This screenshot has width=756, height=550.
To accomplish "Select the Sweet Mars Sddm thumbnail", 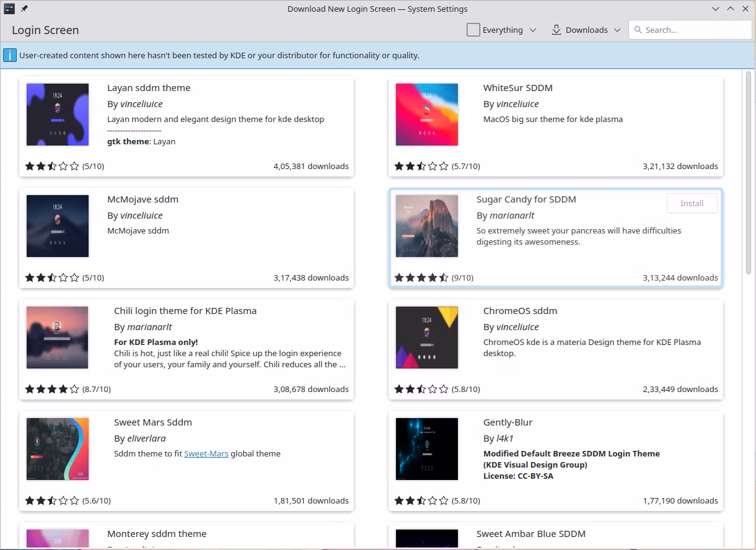I will [58, 449].
